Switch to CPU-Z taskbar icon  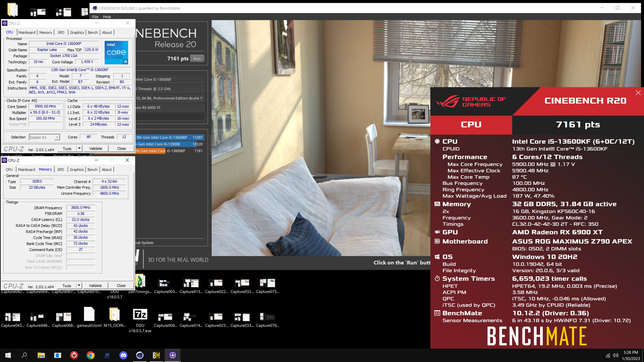click(x=173, y=355)
